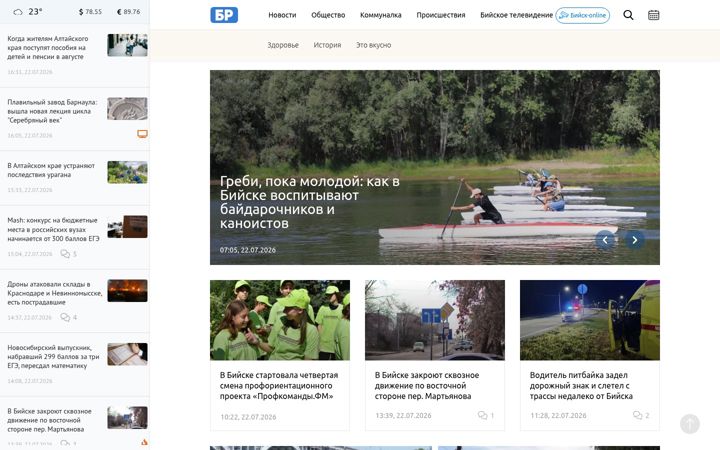Screen dimensions: 720x450
Task: Click the weather cloud icon
Action: pos(18,12)
